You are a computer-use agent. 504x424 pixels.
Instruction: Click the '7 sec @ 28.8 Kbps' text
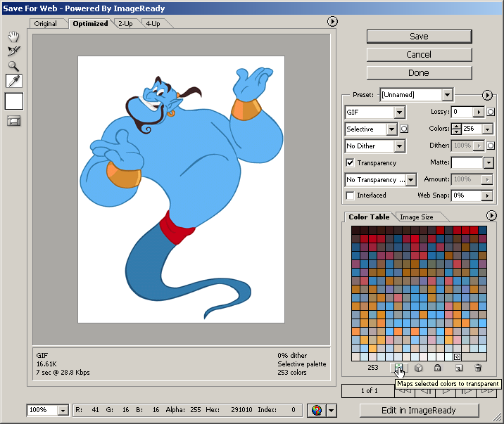click(x=63, y=373)
